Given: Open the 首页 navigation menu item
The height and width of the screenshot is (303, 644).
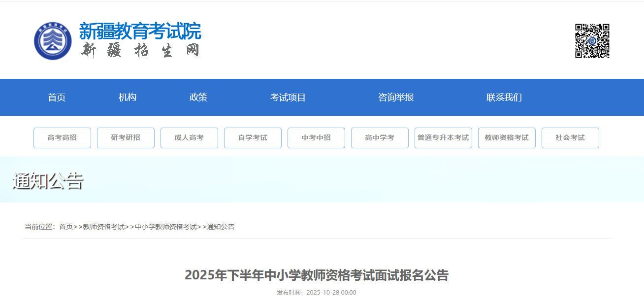Looking at the screenshot, I should [x=57, y=98].
